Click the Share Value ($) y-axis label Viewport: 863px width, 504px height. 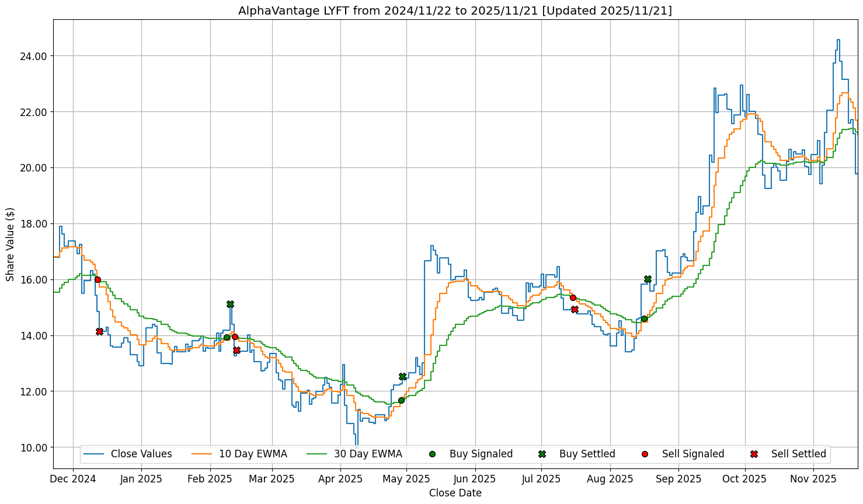pyautogui.click(x=10, y=244)
